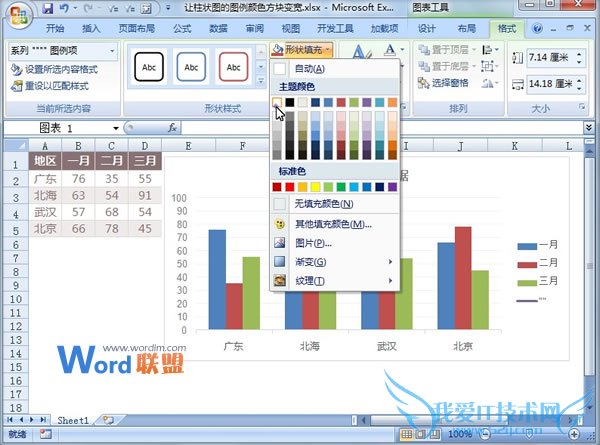The image size is (600, 445).
Task: Open the 布局 (Layout) chart tab
Action: point(466,29)
